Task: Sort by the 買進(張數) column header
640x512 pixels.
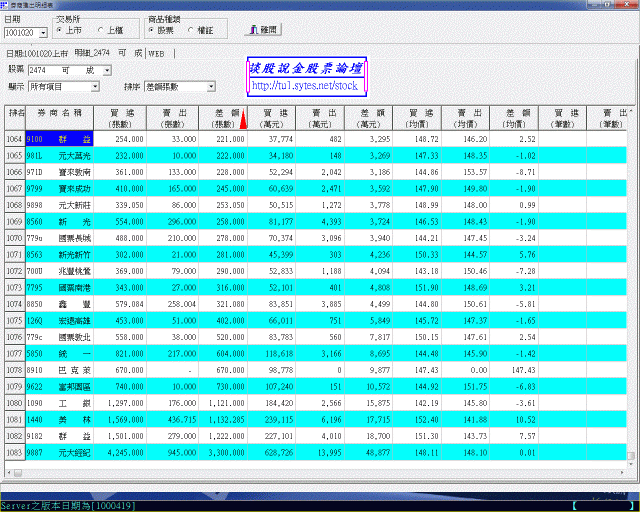Action: tap(120, 118)
